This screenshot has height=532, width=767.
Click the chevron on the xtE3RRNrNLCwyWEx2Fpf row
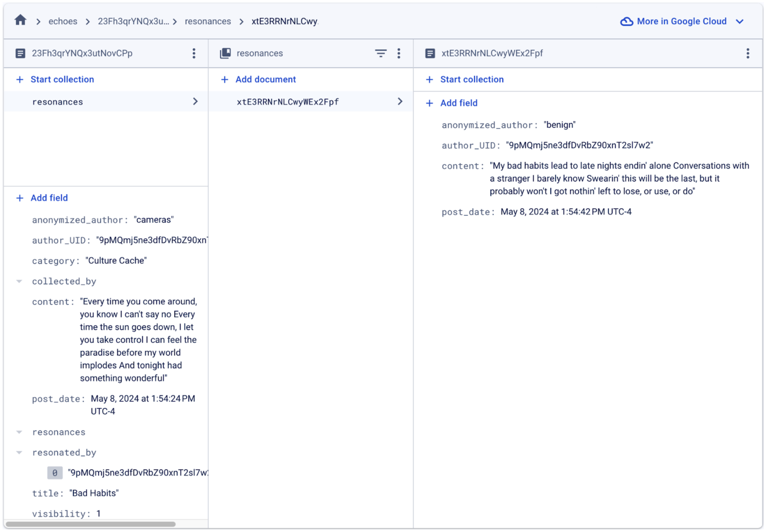pos(400,101)
